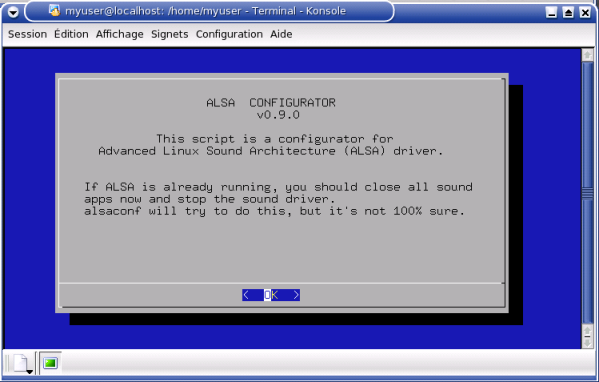Image resolution: width=599 pixels, height=382 pixels.
Task: Click the text 'This script is a configurator for'
Action: tap(275, 139)
